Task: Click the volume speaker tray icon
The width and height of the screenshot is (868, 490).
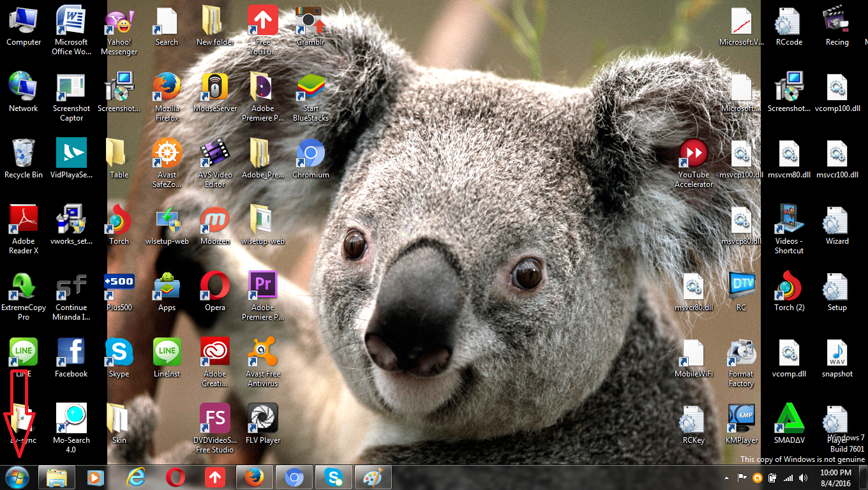Action: [x=803, y=477]
